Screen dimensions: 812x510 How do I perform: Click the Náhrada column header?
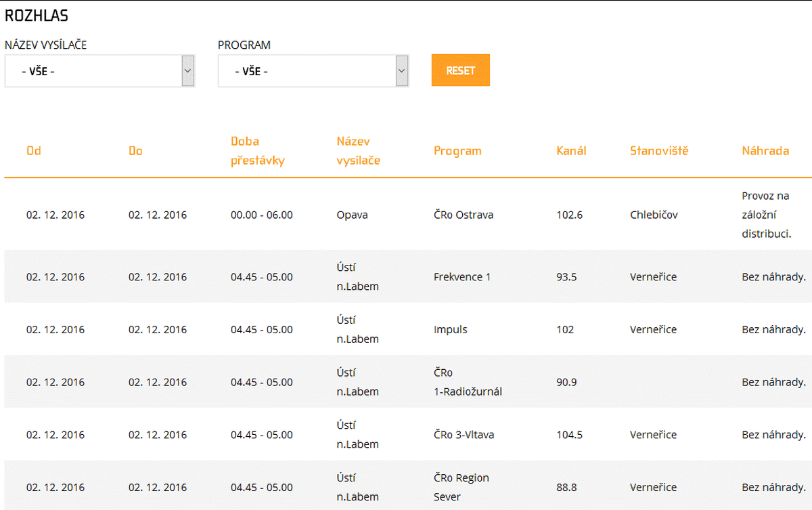click(765, 151)
